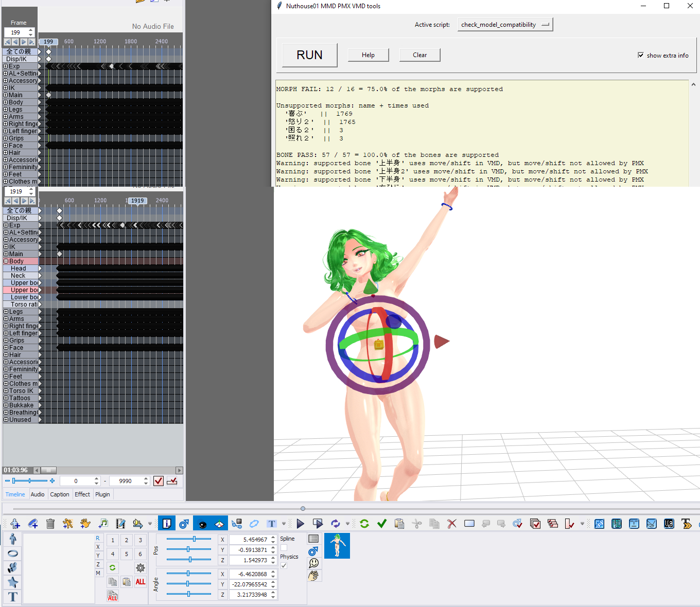The height and width of the screenshot is (607, 700).
Task: Open the Active script dropdown
Action: [505, 25]
